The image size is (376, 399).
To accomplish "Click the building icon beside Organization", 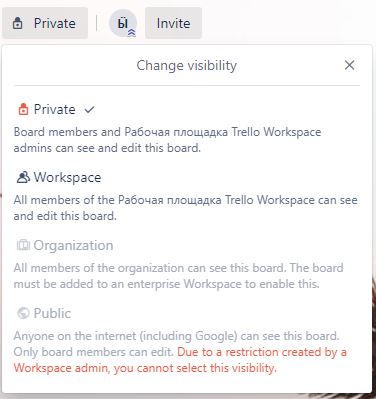I will [23, 245].
